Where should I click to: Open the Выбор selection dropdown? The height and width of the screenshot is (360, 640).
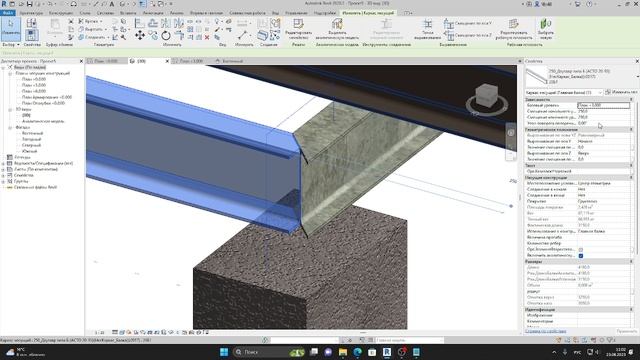pos(11,44)
